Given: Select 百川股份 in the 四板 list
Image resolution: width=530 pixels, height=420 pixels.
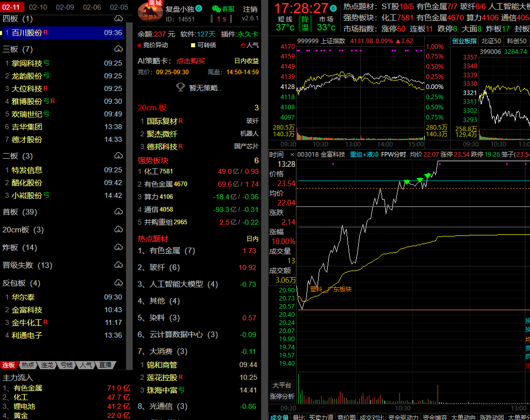Looking at the screenshot, I should (27, 33).
